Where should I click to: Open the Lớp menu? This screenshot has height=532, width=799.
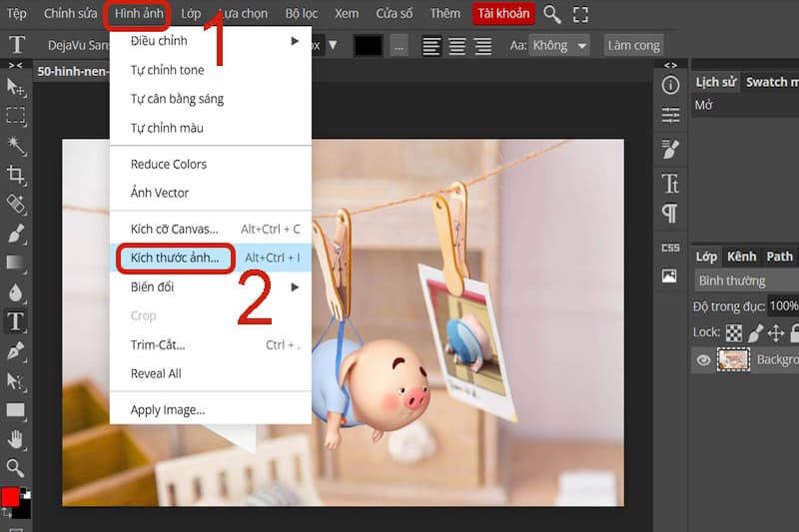click(x=191, y=14)
